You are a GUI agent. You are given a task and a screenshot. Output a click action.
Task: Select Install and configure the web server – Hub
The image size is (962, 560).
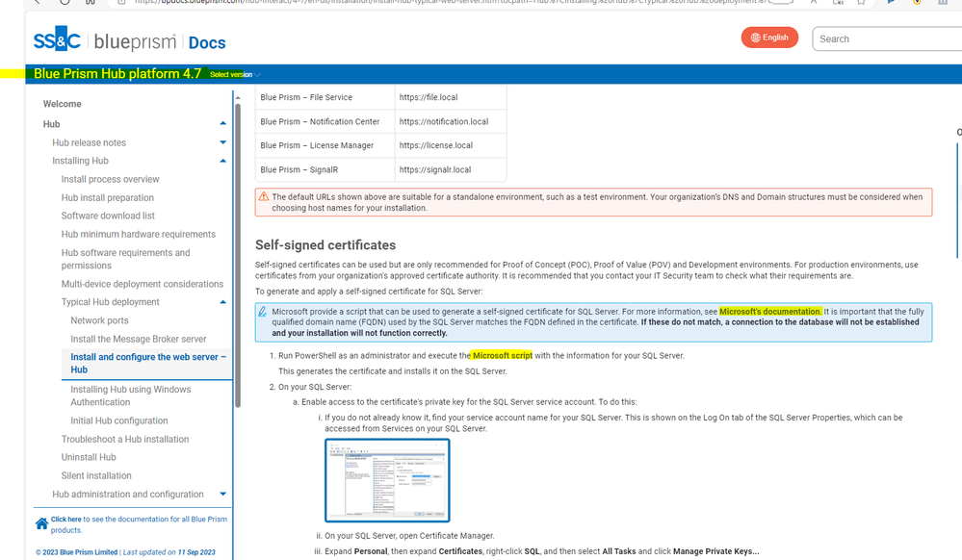148,363
